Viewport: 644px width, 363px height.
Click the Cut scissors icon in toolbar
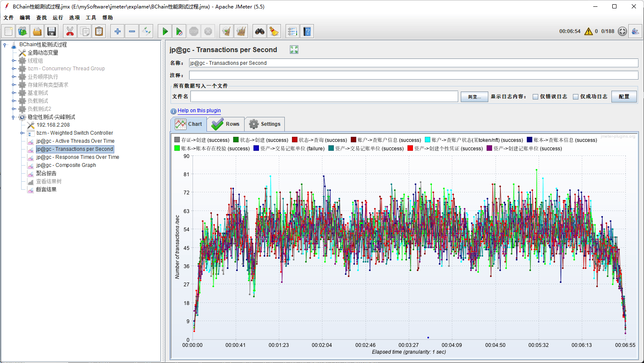coord(70,31)
